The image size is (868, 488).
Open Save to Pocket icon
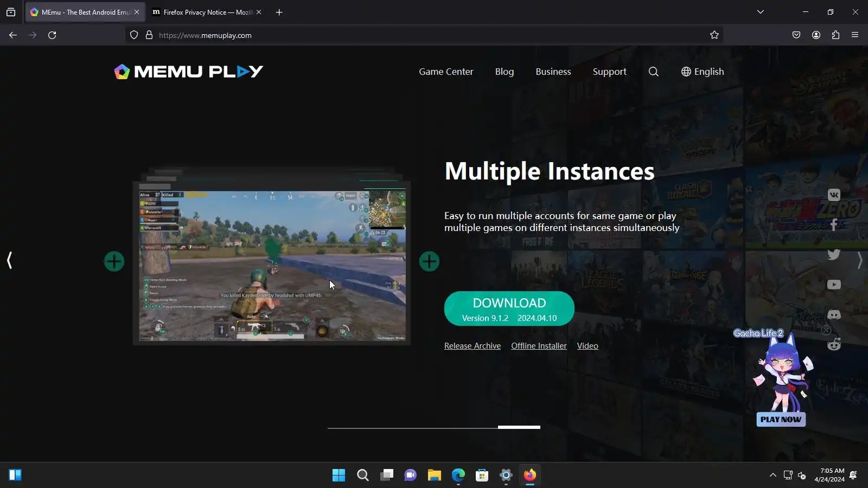(796, 35)
